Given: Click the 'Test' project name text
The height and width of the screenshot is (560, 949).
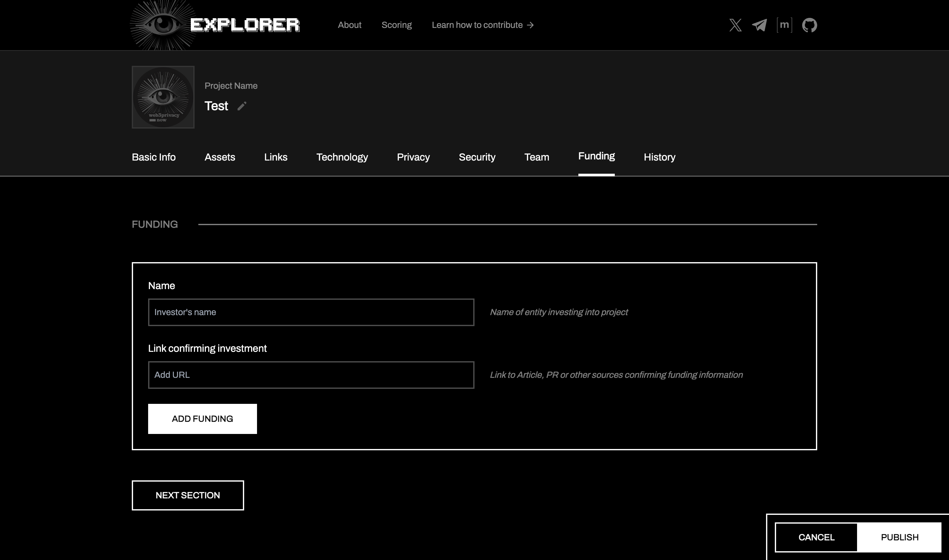Looking at the screenshot, I should pos(216,106).
